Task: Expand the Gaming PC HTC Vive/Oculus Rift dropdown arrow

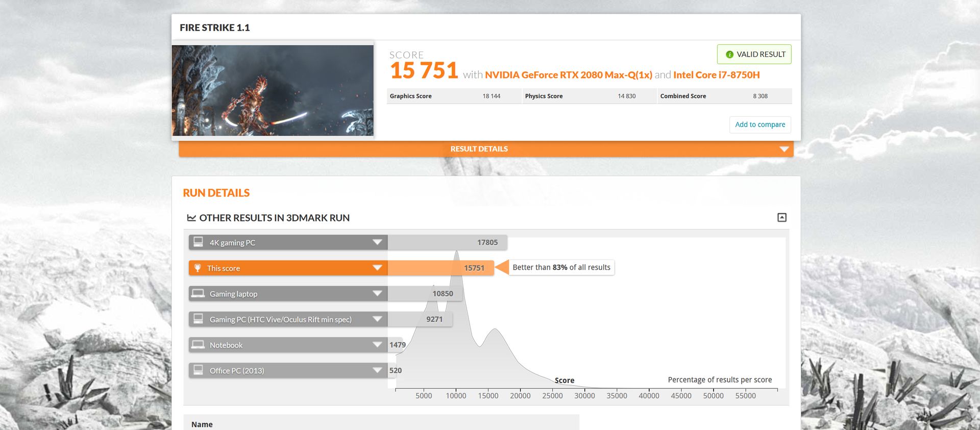Action: click(377, 319)
